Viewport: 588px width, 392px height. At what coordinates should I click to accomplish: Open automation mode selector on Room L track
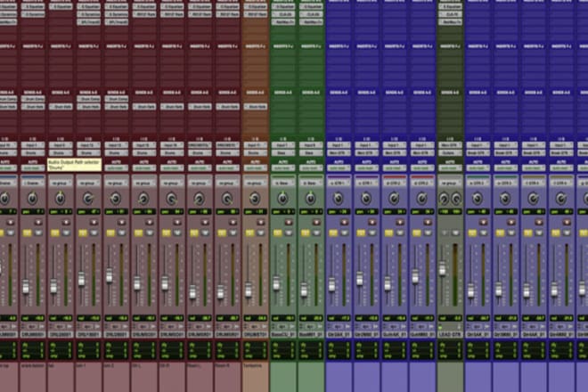[x=200, y=168]
